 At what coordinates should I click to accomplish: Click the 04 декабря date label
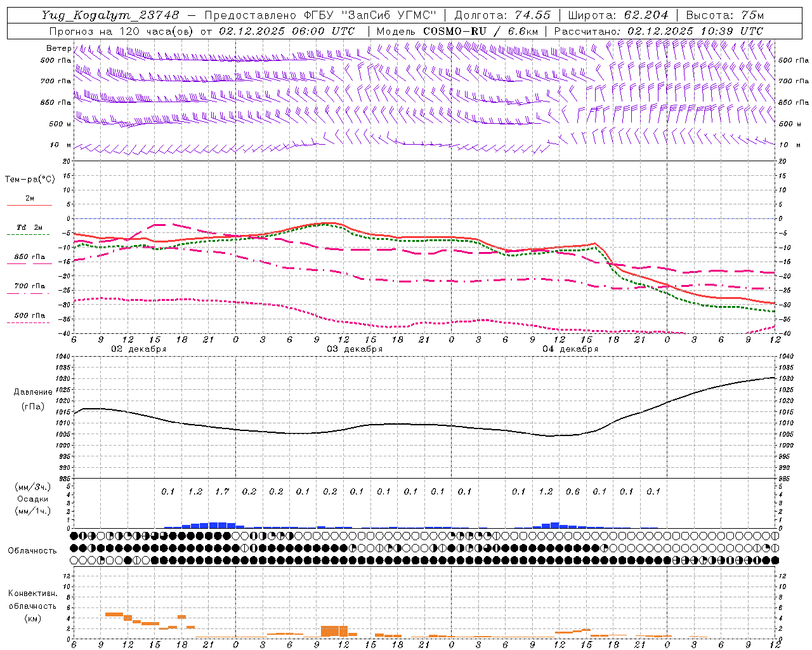click(x=570, y=349)
